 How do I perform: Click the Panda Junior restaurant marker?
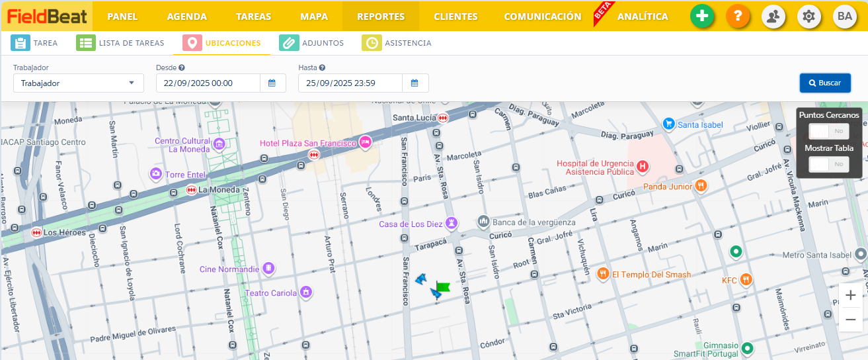coord(701,186)
